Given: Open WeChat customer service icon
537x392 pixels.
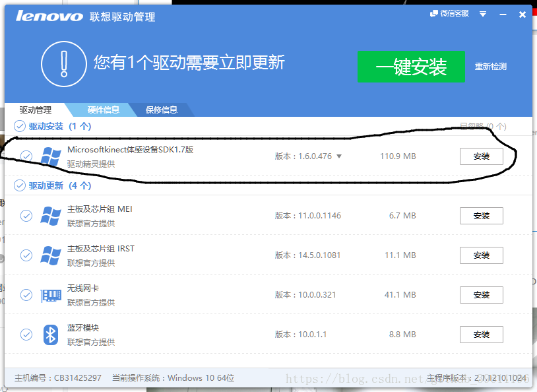Looking at the screenshot, I should click(x=434, y=13).
